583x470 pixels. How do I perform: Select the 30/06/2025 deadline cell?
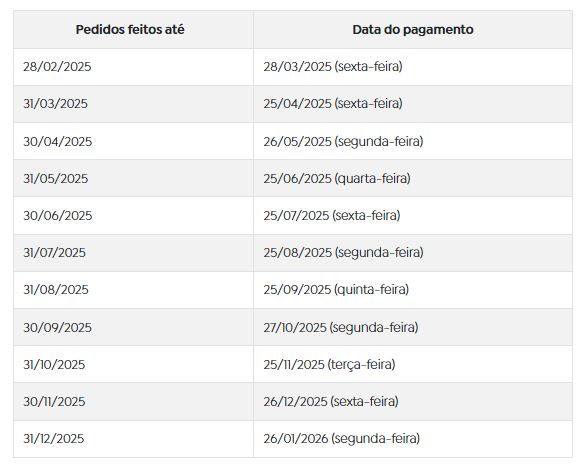(133, 216)
